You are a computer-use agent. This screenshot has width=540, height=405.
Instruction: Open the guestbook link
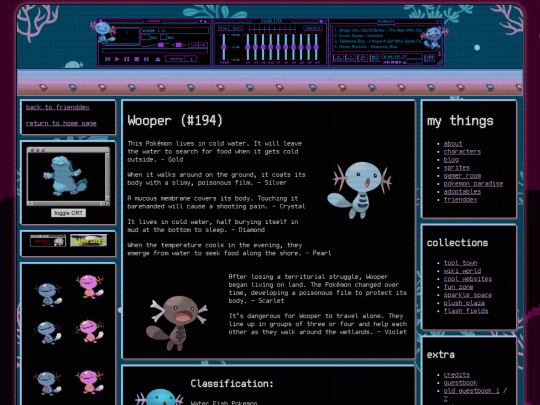(x=460, y=383)
